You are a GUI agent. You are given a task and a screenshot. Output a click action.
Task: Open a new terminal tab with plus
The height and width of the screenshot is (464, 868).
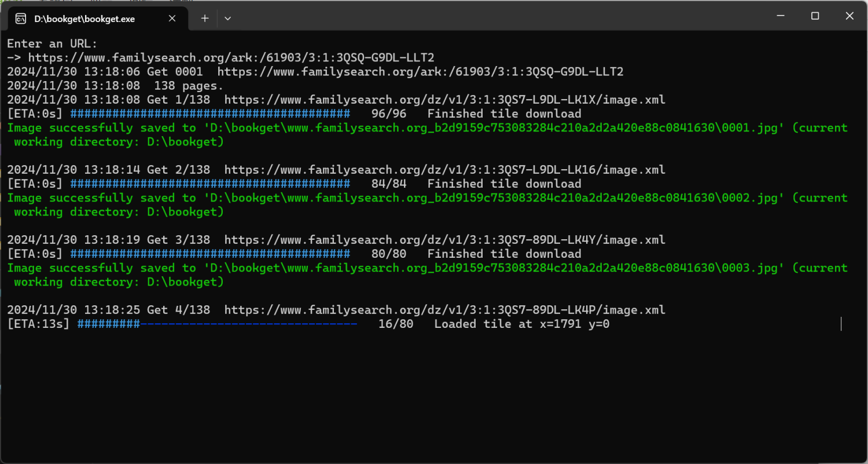tap(204, 19)
